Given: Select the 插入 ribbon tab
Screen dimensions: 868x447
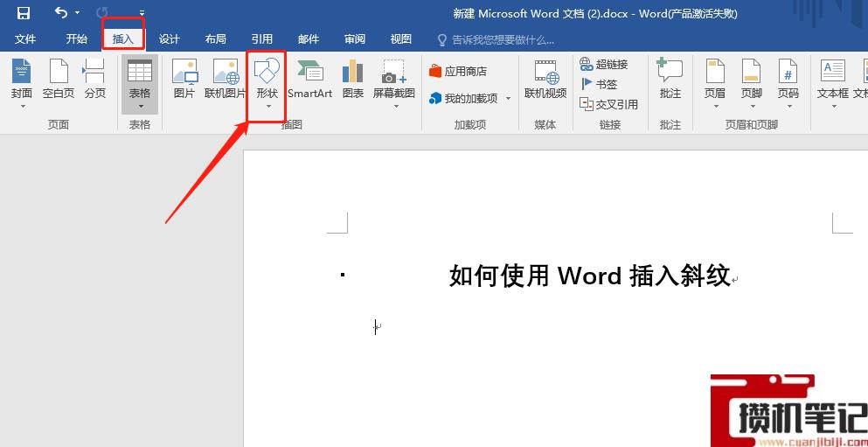Looking at the screenshot, I should pyautogui.click(x=123, y=38).
